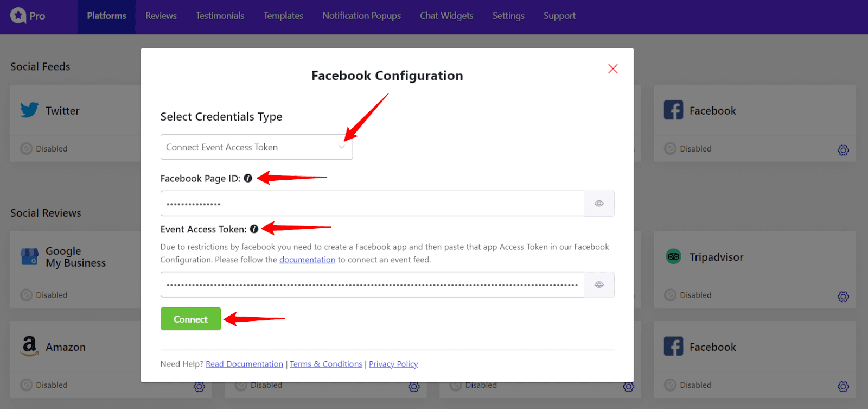Click the Facebook icon in Social Reviews

tap(673, 347)
